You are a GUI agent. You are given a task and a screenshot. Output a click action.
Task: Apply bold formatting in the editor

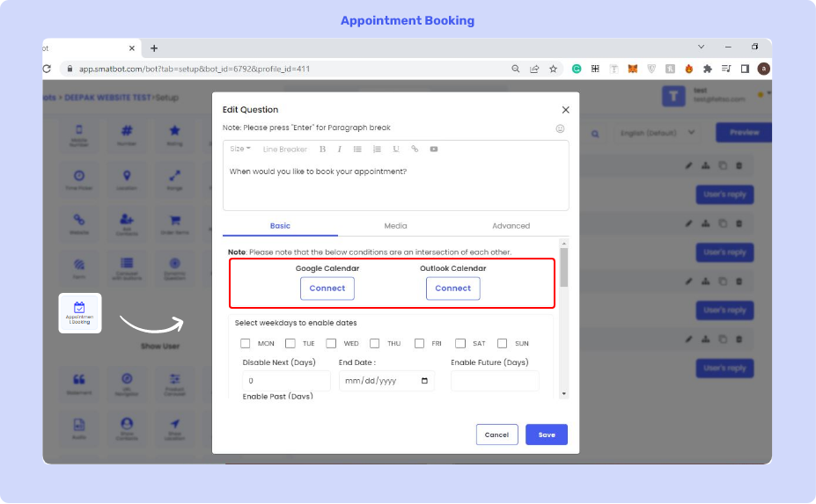[323, 150]
